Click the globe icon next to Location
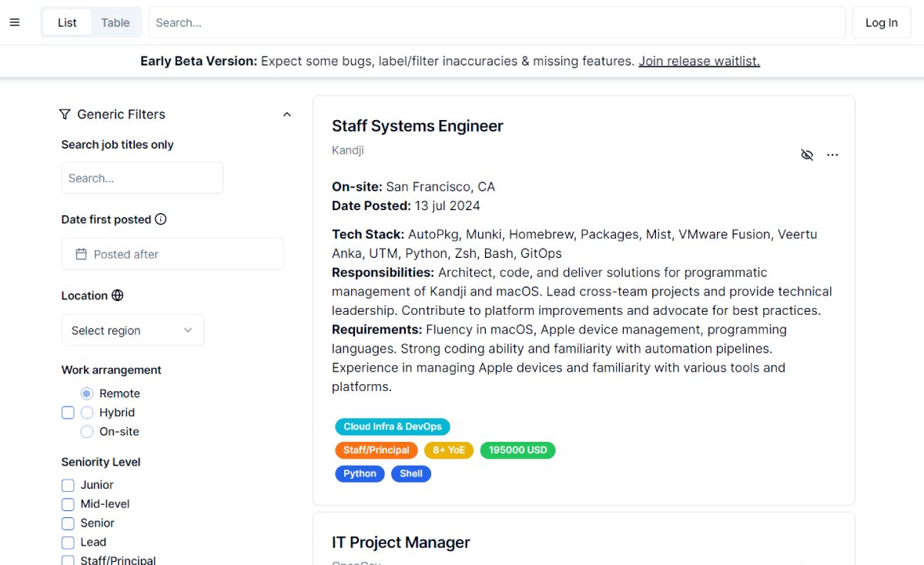The image size is (924, 565). coord(117,296)
